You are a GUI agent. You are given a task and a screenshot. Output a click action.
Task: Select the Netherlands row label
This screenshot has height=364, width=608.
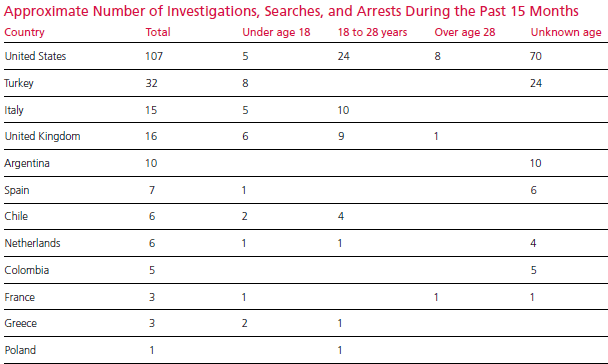click(x=32, y=243)
